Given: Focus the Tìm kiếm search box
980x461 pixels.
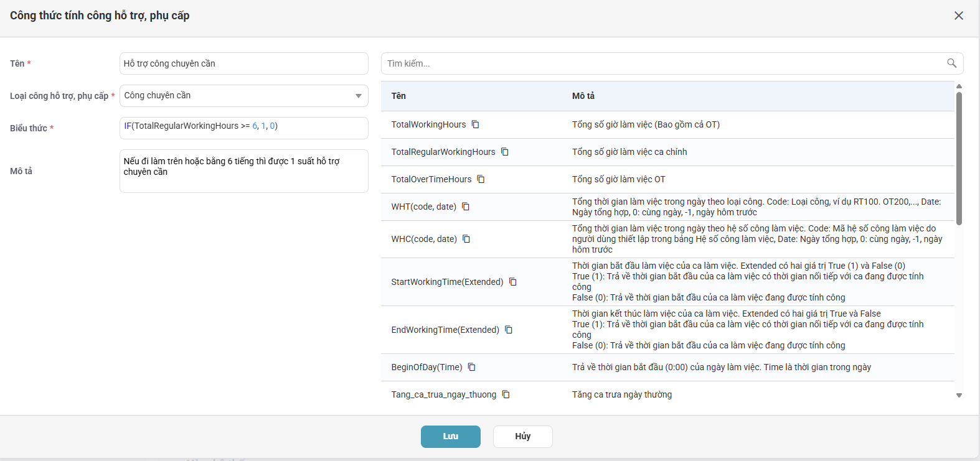Looking at the screenshot, I should pos(672,63).
